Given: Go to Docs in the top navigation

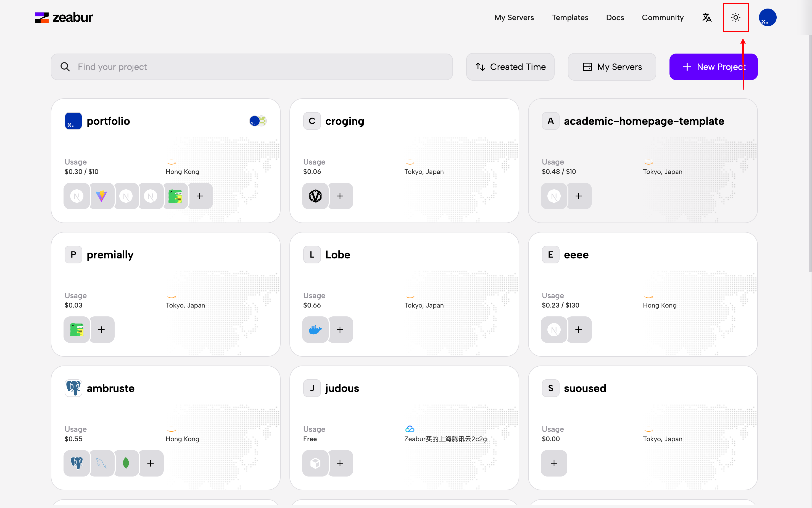Looking at the screenshot, I should 615,17.
